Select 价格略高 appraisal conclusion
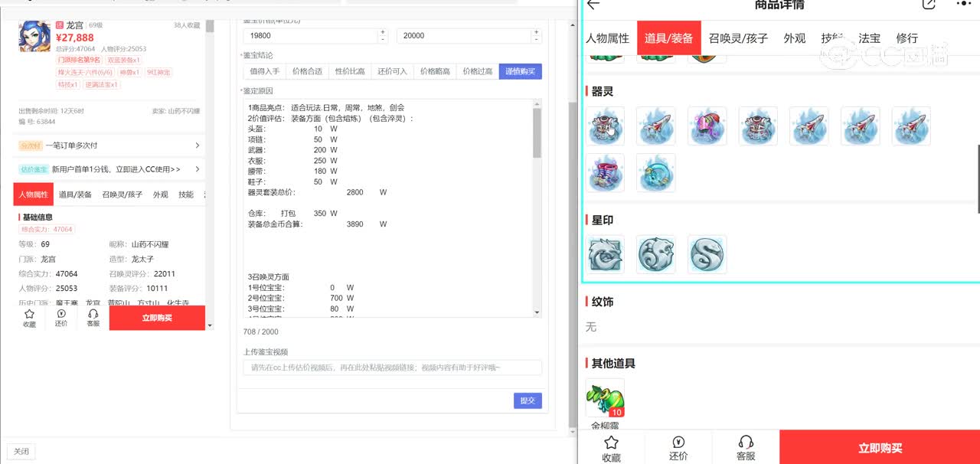This screenshot has width=980, height=464. tap(435, 71)
